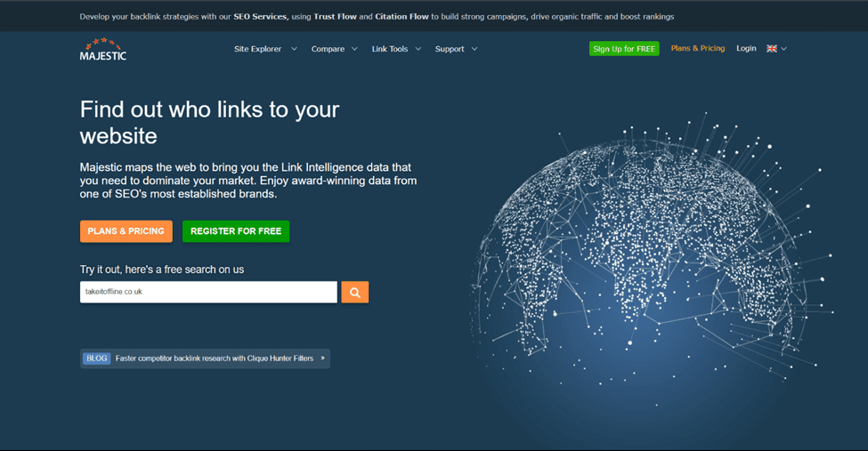Viewport: 868px width, 451px height.
Task: Click the Login link
Action: click(x=746, y=48)
